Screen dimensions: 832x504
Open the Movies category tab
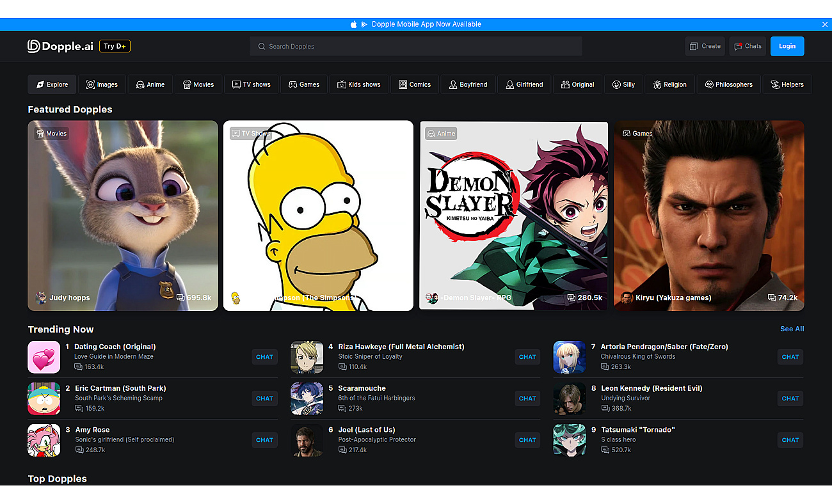click(198, 84)
